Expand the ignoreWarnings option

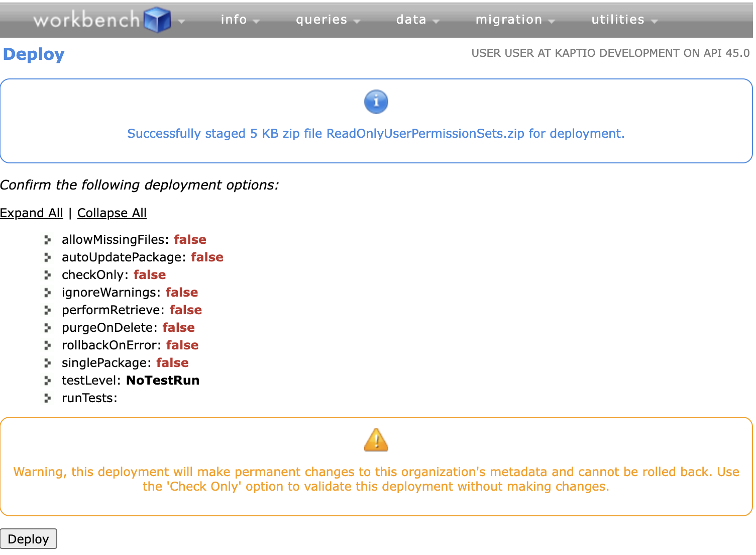coord(48,293)
